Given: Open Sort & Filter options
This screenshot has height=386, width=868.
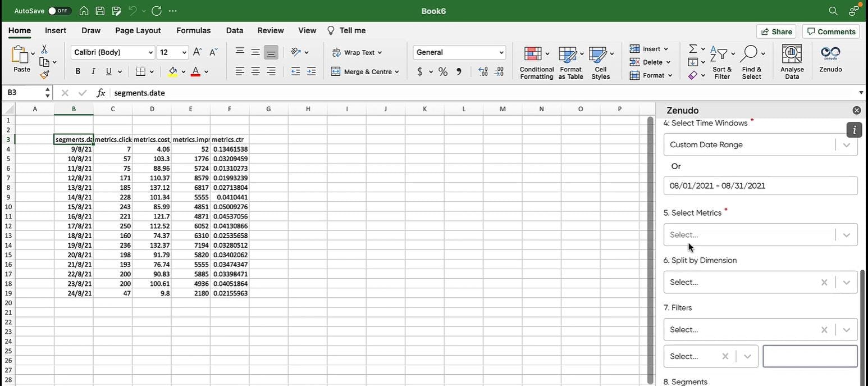Looking at the screenshot, I should click(x=722, y=62).
